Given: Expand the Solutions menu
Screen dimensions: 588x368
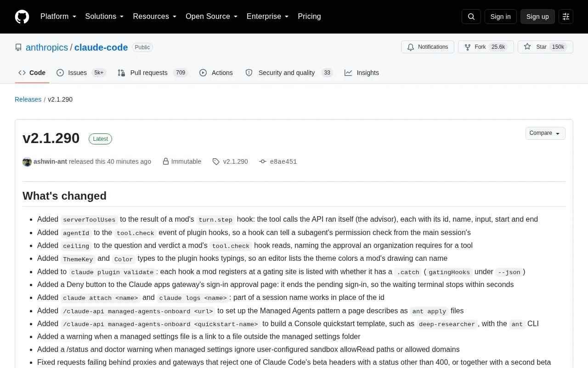Looking at the screenshot, I should (x=105, y=17).
